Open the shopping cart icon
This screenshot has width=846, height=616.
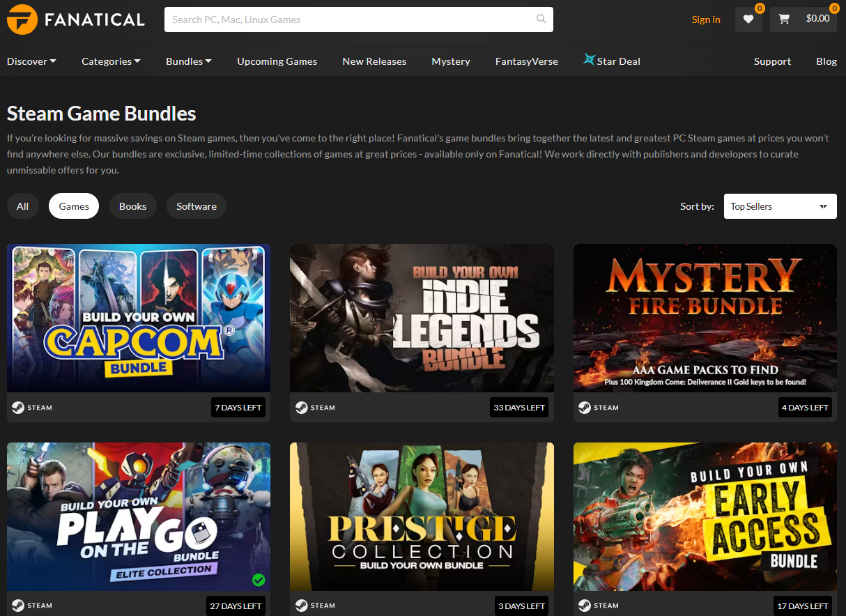pos(785,20)
